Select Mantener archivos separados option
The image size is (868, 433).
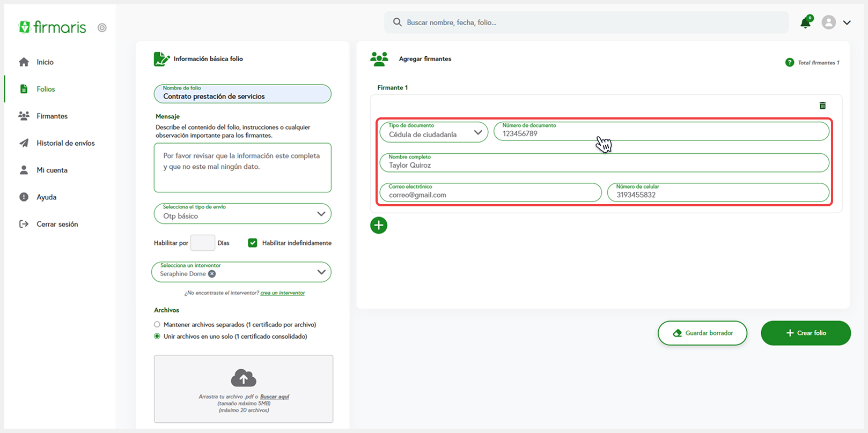point(157,324)
